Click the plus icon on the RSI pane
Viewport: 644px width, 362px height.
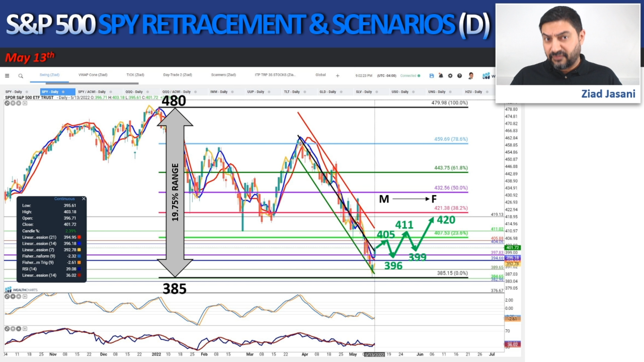point(25,329)
